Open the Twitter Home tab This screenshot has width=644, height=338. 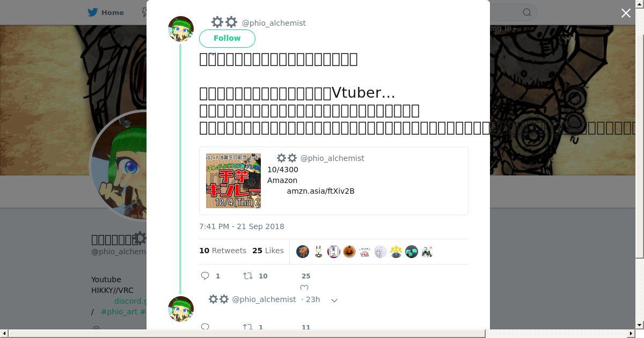(106, 12)
